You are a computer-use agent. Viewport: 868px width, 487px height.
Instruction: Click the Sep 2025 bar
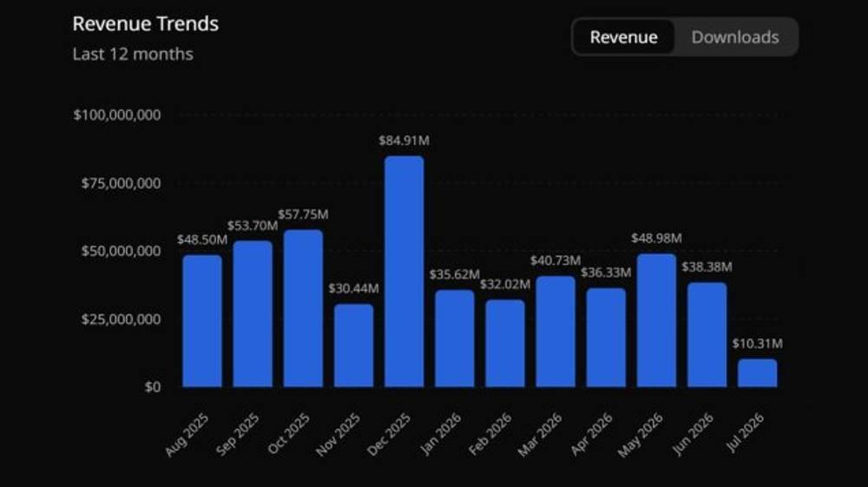(253, 313)
